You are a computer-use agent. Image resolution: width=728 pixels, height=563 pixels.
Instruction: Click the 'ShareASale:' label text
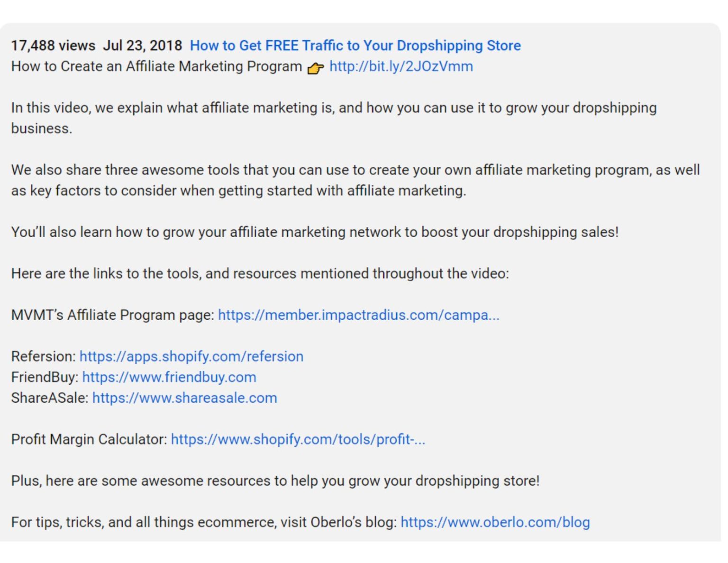tap(50, 398)
